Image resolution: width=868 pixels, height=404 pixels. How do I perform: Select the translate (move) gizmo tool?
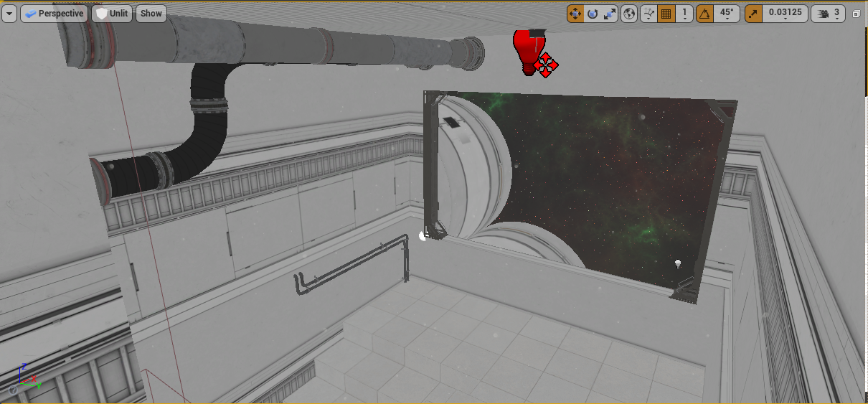[x=575, y=13]
